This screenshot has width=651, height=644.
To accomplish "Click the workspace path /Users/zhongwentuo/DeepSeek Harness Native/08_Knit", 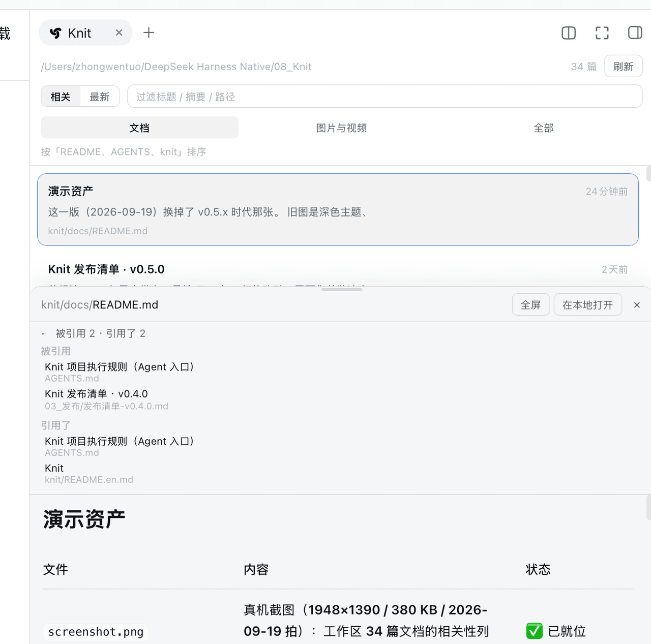I will [176, 67].
